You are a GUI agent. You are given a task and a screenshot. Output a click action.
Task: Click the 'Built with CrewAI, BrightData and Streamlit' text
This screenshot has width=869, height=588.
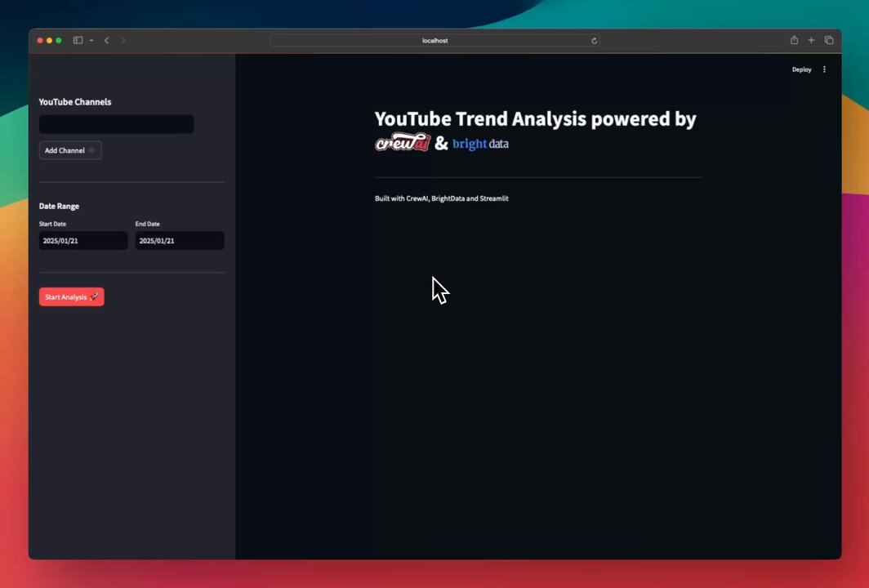tap(442, 198)
